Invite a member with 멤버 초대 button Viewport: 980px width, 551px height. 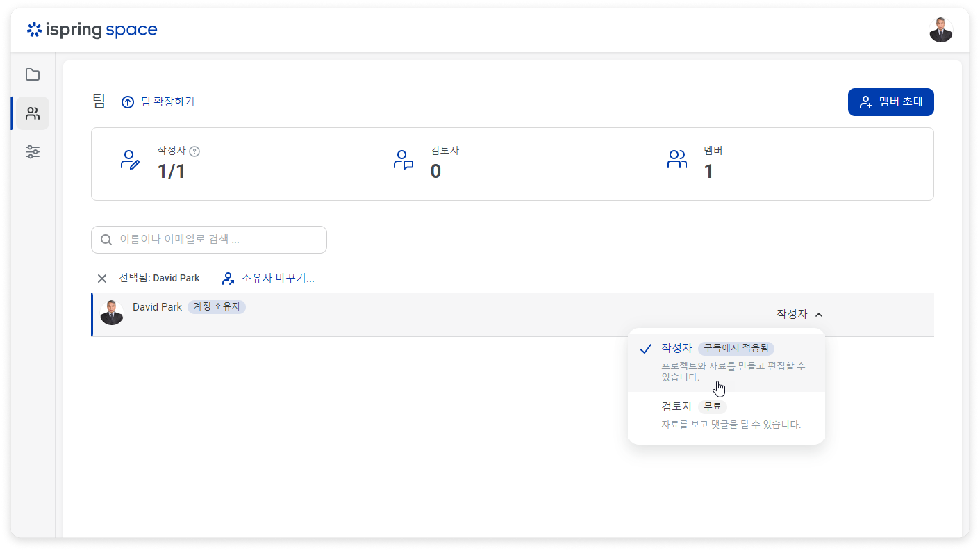click(891, 102)
